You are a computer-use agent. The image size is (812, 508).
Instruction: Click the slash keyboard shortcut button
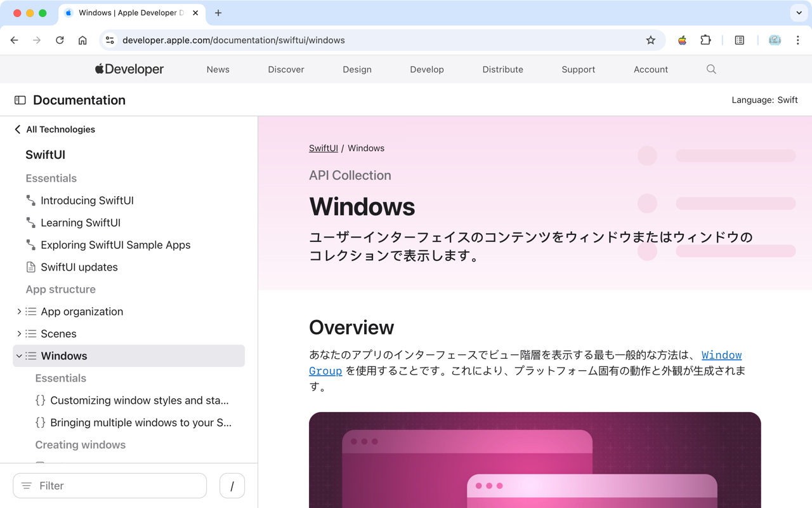232,485
